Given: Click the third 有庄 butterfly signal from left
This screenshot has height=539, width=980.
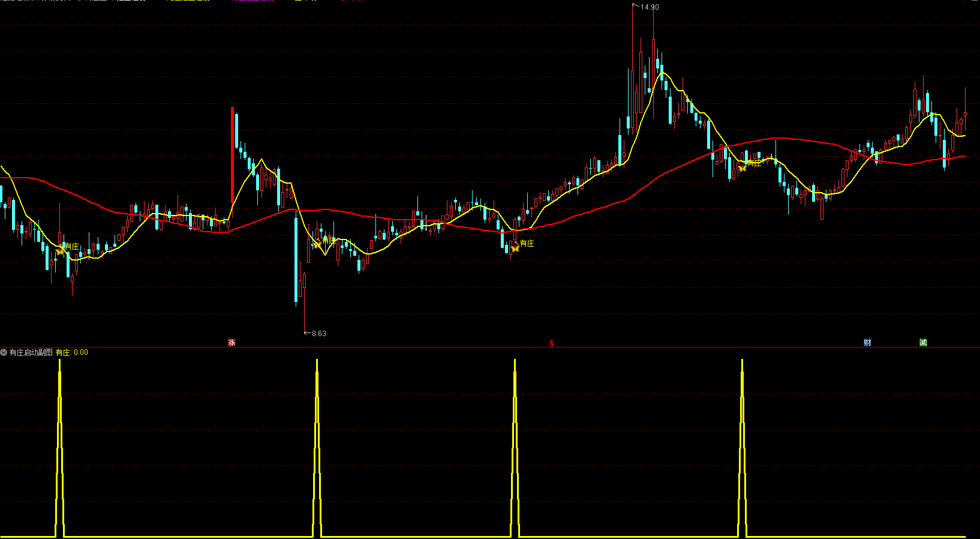Looking at the screenshot, I should click(x=515, y=248).
